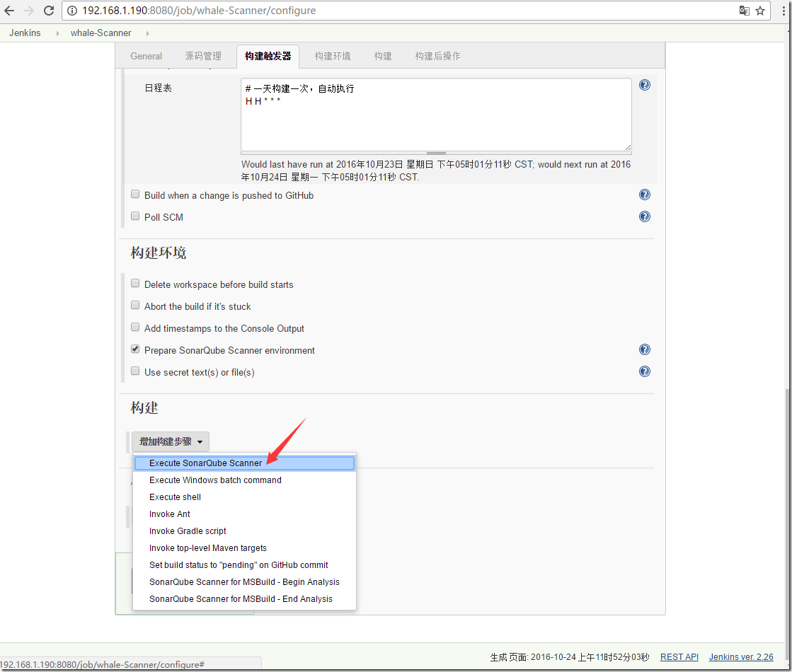The image size is (792, 672).
Task: Open help for Use secret text(s) or file(s)
Action: pos(645,371)
